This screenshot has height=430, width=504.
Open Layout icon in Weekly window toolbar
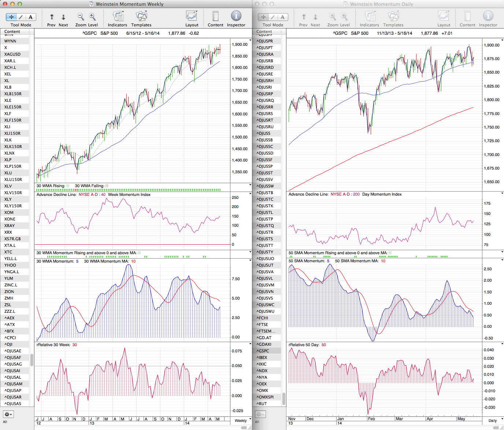coord(192,16)
